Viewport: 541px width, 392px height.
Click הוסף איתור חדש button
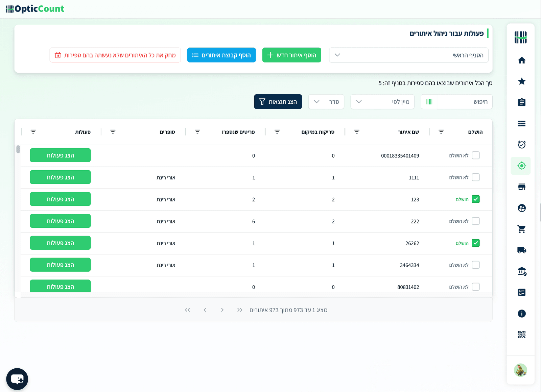[x=291, y=55]
